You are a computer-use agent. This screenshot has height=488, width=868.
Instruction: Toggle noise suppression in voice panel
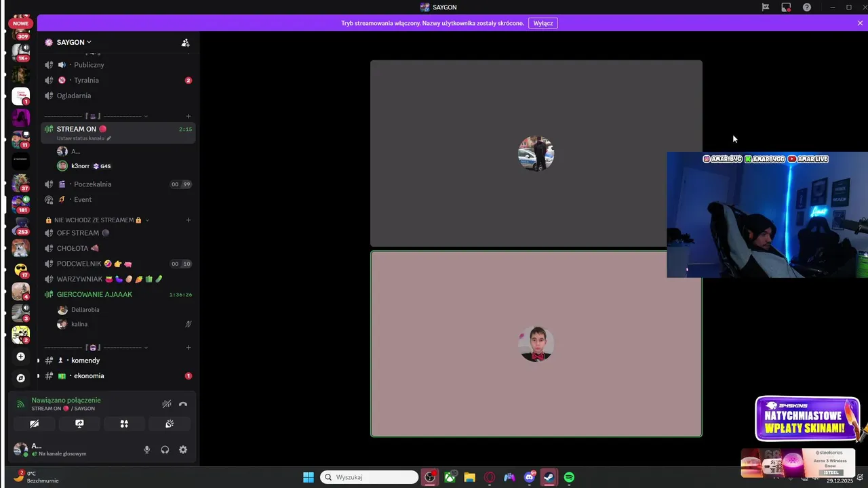pos(166,404)
